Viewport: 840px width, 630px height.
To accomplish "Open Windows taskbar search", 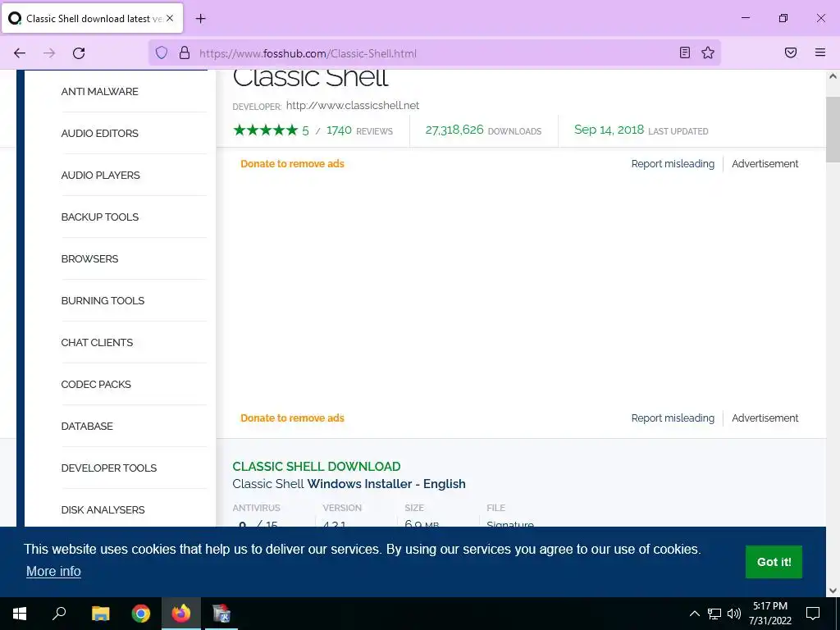I will click(59, 614).
